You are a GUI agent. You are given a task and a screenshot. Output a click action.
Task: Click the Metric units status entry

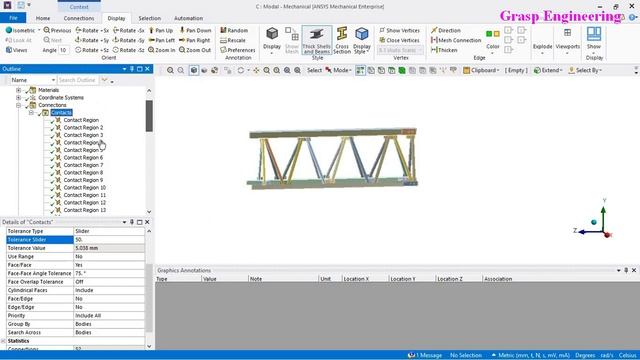[x=530, y=355]
